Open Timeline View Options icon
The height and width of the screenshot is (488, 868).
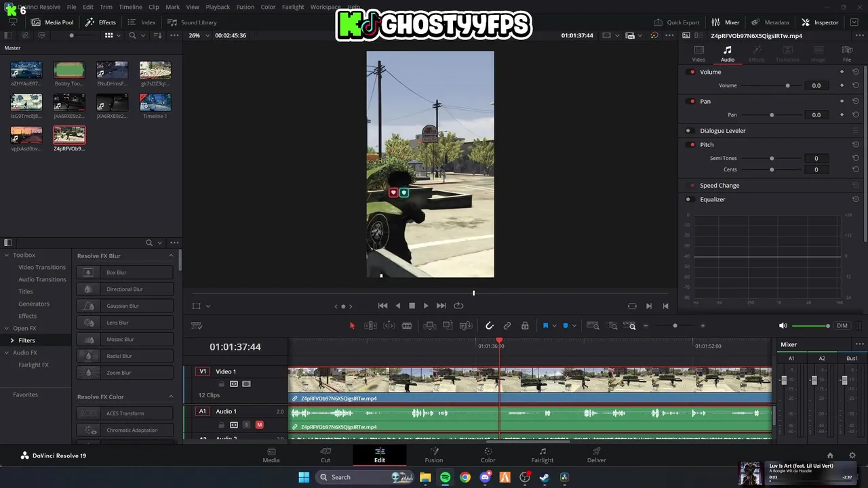(x=197, y=326)
